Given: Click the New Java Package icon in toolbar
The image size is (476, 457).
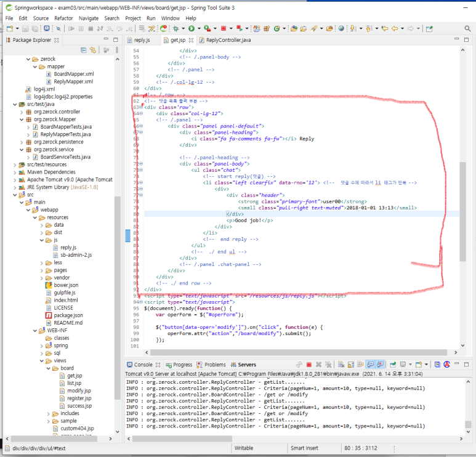Looking at the screenshot, I should tap(267, 28).
